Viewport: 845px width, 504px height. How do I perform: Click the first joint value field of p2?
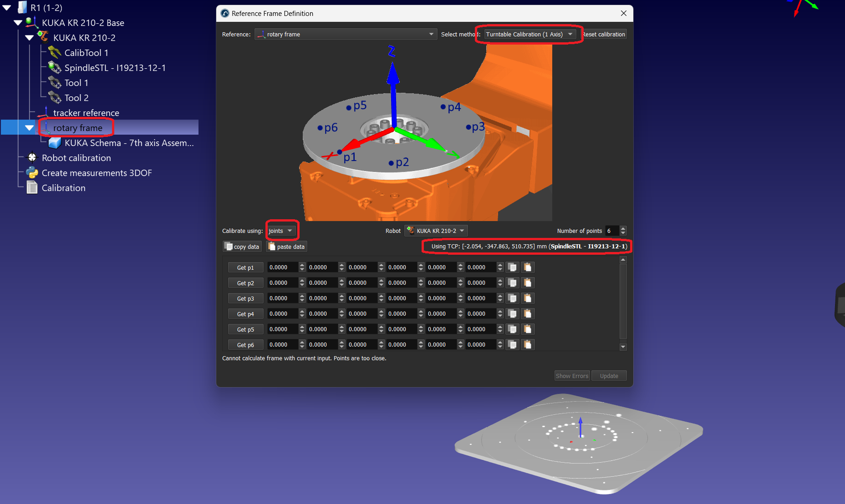282,283
